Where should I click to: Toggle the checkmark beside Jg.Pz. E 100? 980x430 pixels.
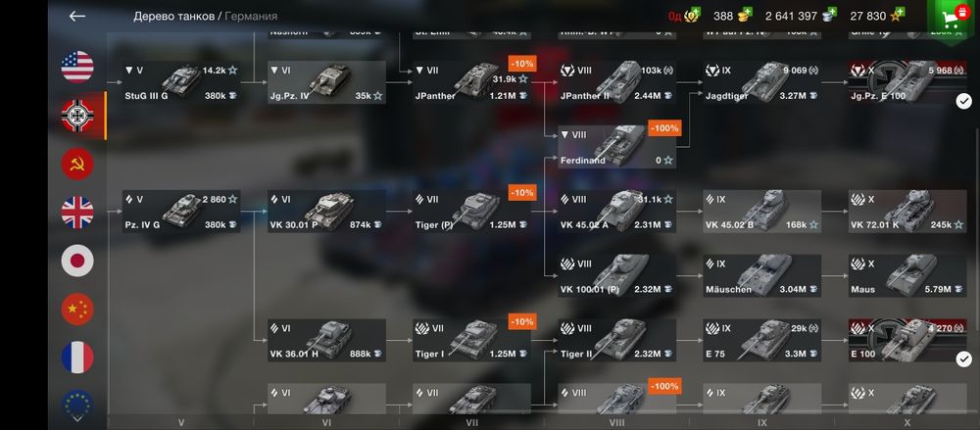(x=963, y=101)
